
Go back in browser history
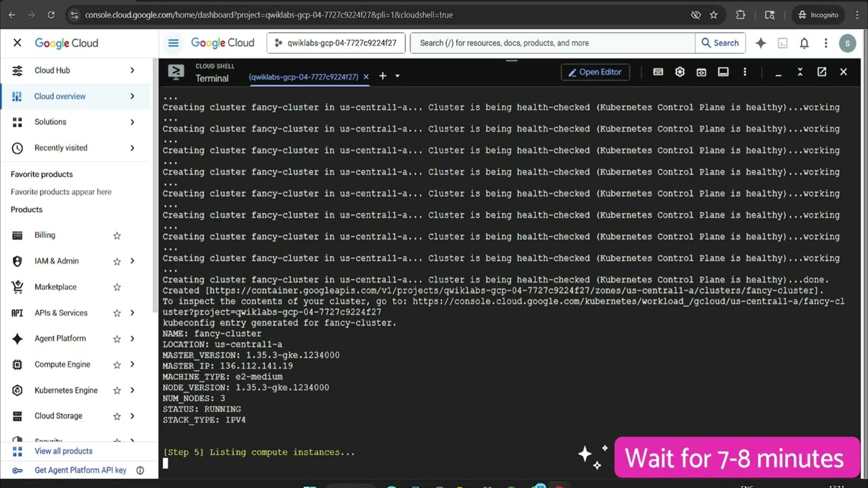(12, 15)
